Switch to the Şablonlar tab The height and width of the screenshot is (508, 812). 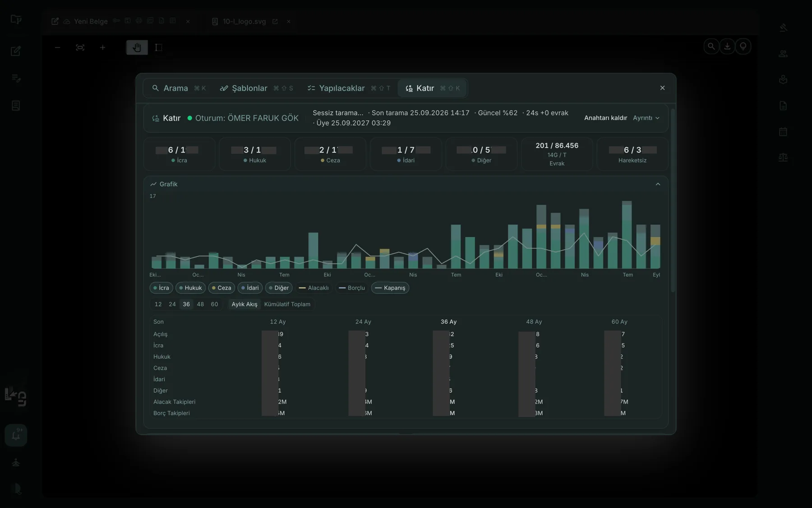(x=256, y=88)
